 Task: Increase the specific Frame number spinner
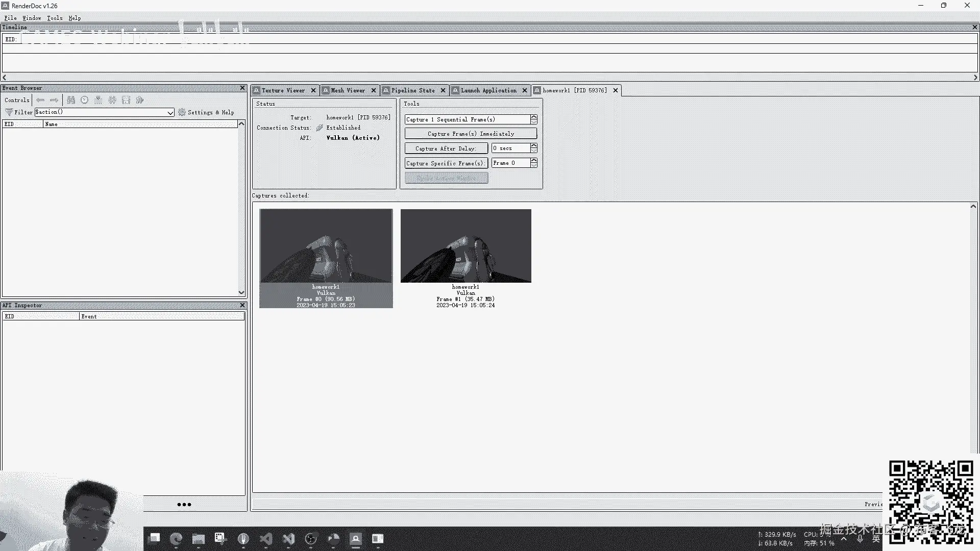(x=534, y=161)
